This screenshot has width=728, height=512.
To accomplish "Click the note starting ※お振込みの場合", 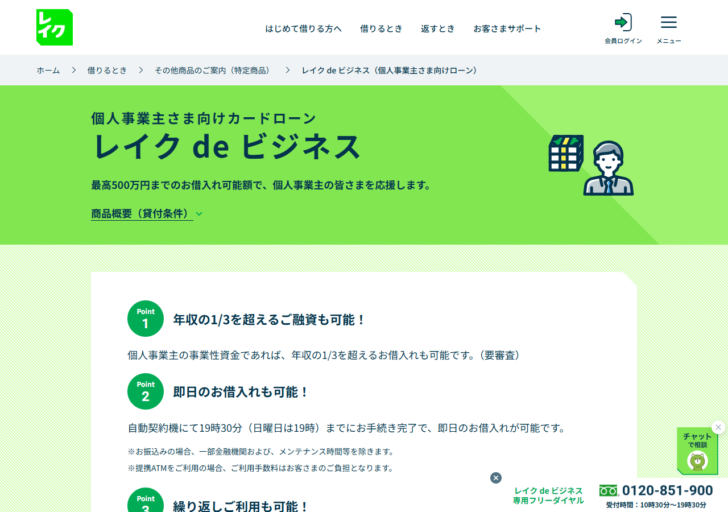I will point(261,451).
